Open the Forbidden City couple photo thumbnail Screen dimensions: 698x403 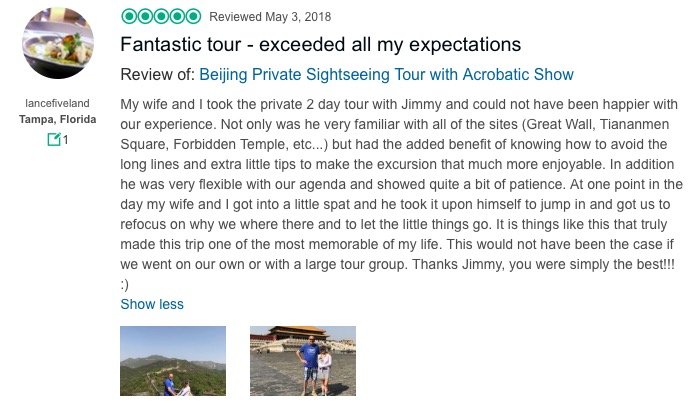click(302, 361)
